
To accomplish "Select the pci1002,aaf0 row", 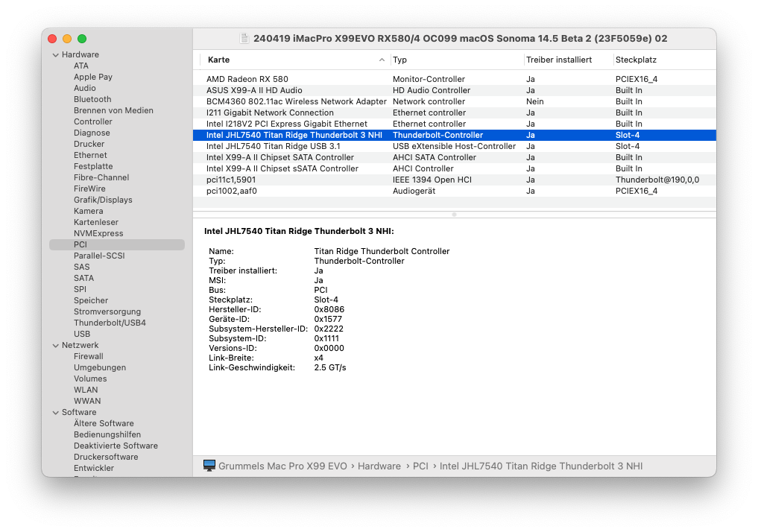I will pos(455,191).
